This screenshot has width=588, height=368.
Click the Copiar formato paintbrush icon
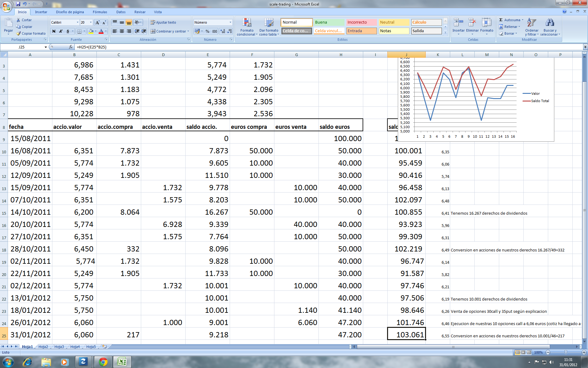(19, 33)
